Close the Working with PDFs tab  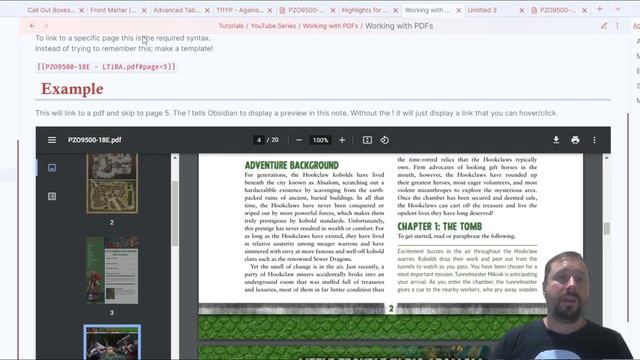pyautogui.click(x=458, y=10)
